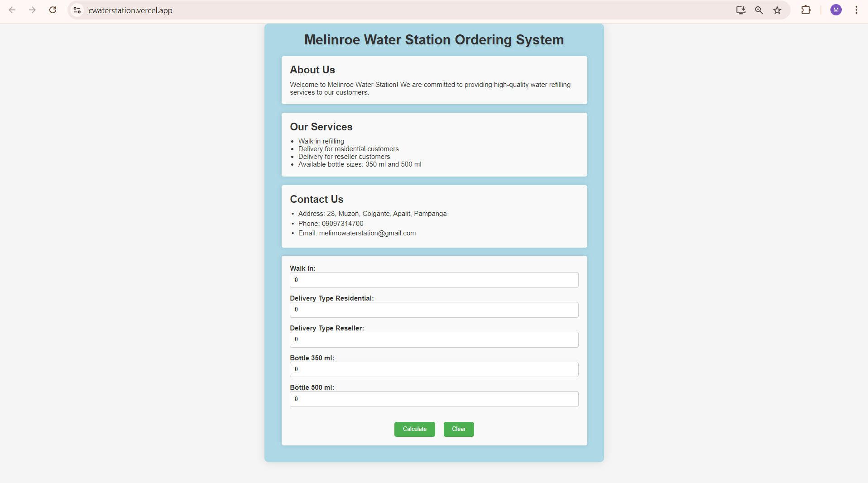Click inside the Bottle 350 ml field

(433, 369)
